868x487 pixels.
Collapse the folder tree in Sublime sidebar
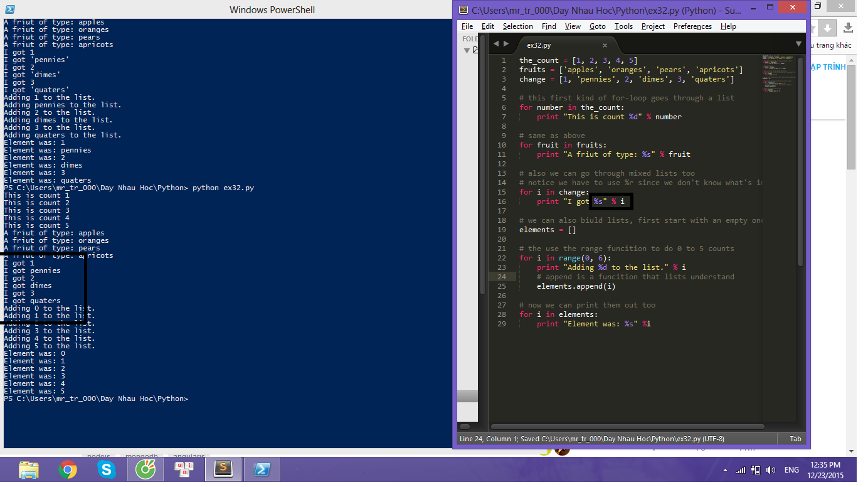467,50
